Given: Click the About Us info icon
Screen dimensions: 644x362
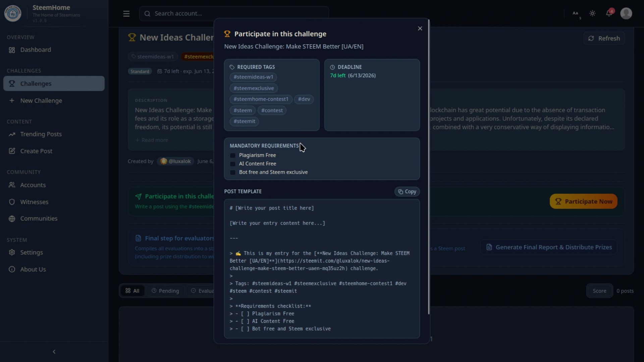Looking at the screenshot, I should click(12, 269).
